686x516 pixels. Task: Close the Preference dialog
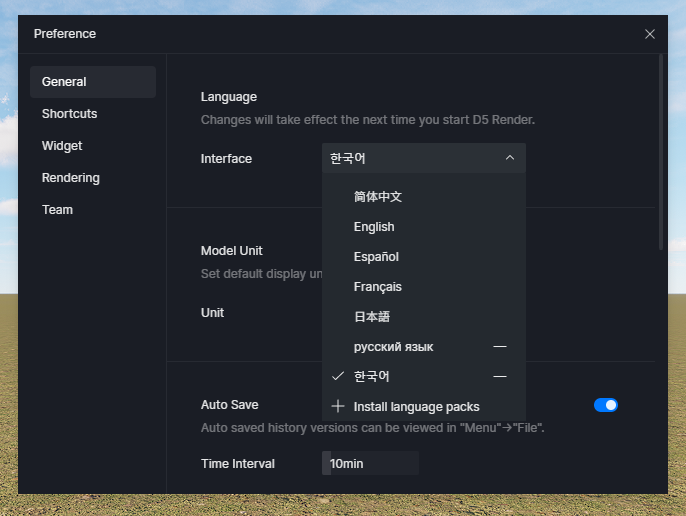click(650, 34)
